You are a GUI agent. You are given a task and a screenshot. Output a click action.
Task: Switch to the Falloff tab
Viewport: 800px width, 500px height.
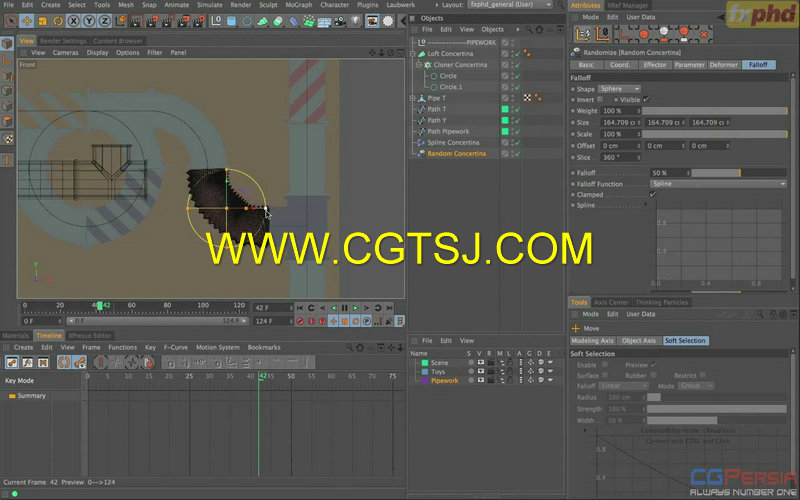pyautogui.click(x=758, y=65)
